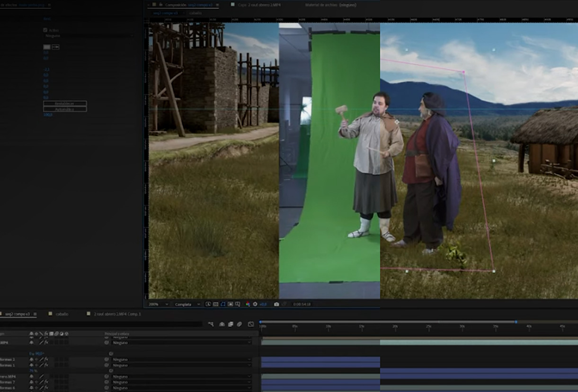Click the gray color swatch in effects panel

click(x=46, y=47)
